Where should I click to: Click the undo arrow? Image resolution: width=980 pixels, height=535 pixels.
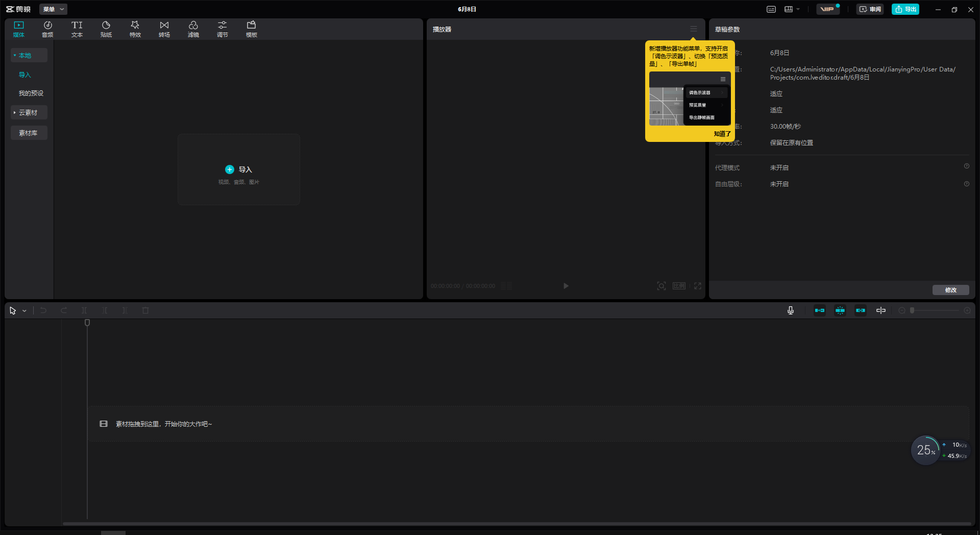tap(43, 310)
